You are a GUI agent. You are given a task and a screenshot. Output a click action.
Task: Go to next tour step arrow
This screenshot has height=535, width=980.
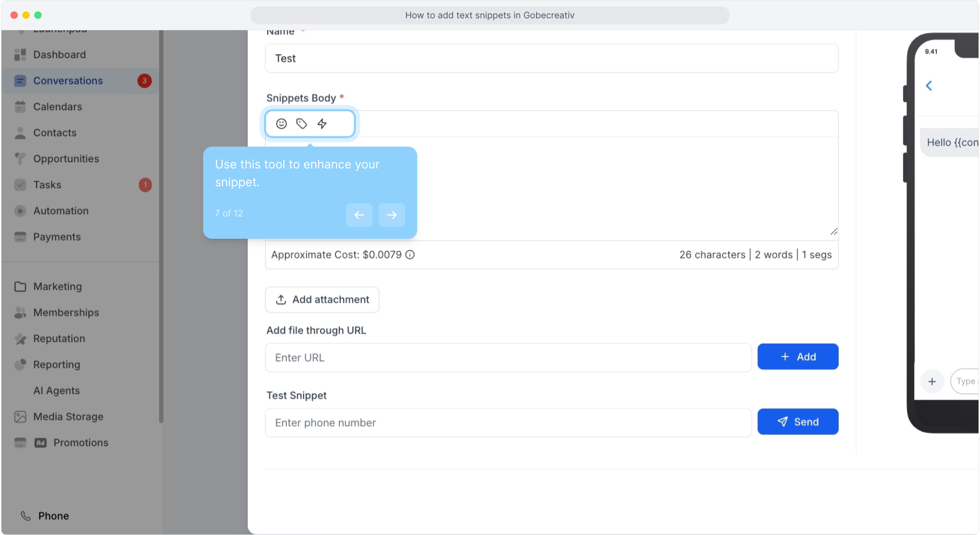click(391, 215)
